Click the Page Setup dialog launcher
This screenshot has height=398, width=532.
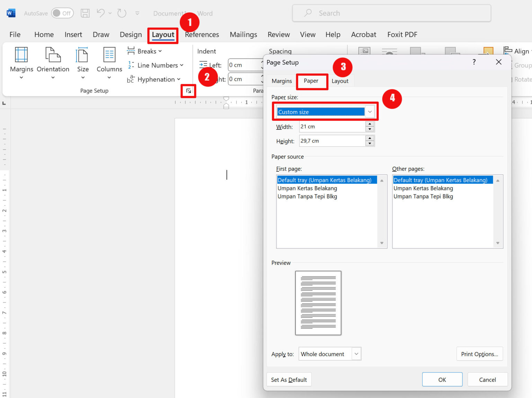[188, 91]
